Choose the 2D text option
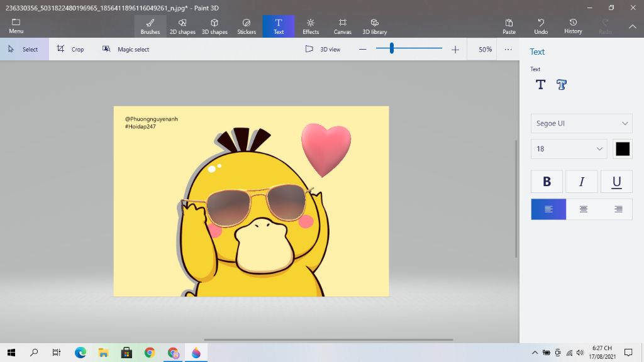Viewport: 644px width, 362px height. (540, 85)
